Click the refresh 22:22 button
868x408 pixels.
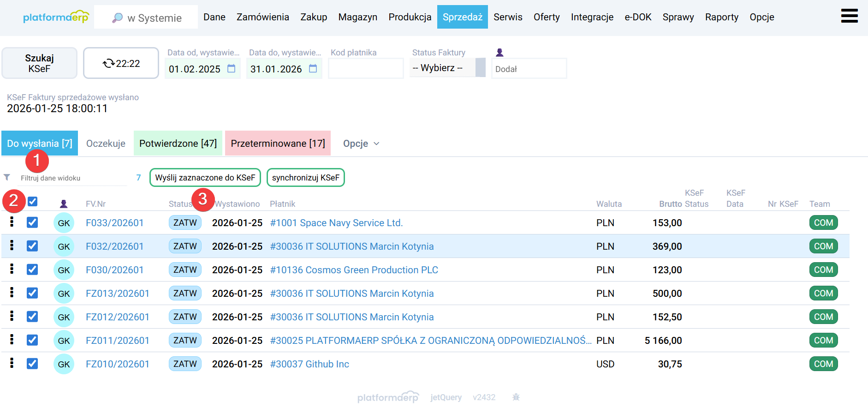[121, 63]
